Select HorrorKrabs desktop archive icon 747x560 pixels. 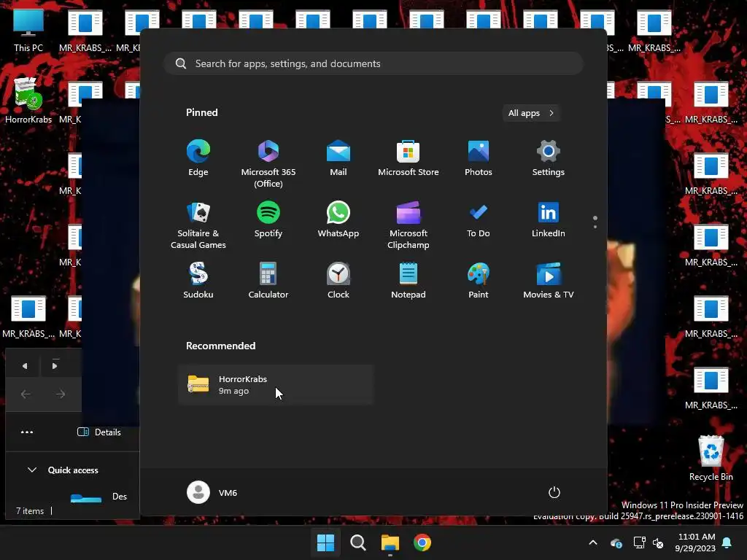coord(28,101)
